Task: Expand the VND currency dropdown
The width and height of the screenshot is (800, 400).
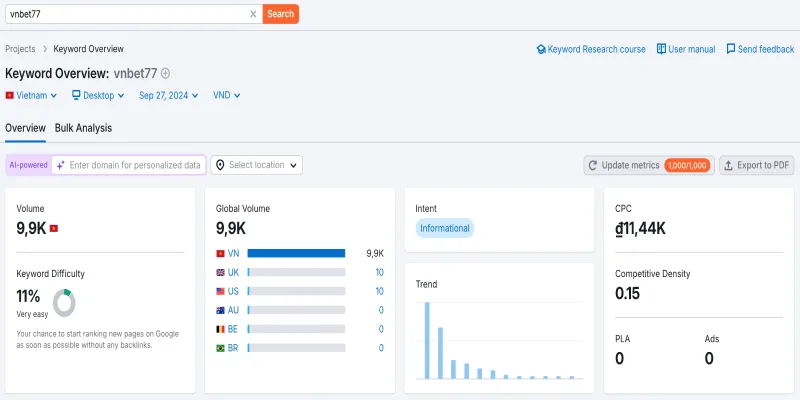Action: [x=227, y=95]
